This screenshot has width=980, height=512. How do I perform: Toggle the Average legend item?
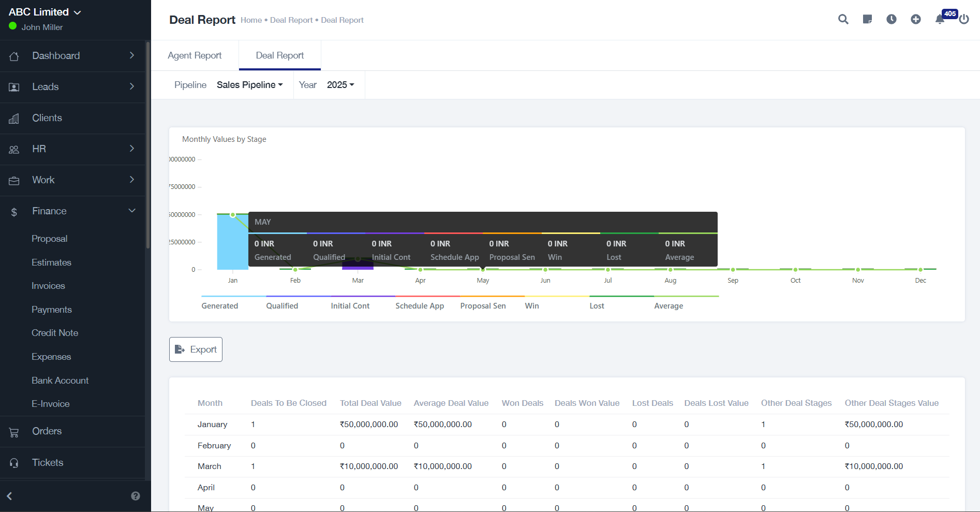point(668,305)
